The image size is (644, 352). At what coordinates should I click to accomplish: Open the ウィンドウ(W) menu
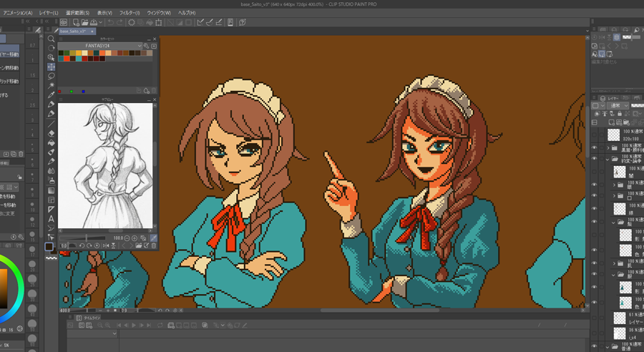coord(158,13)
